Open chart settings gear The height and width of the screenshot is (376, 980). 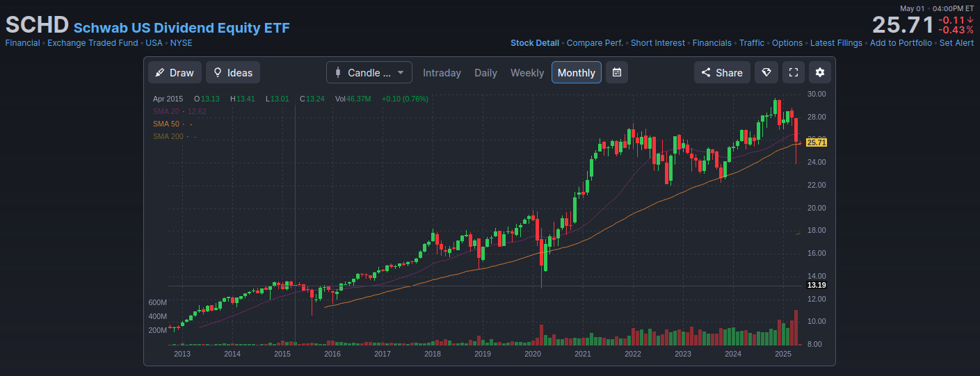click(x=820, y=72)
